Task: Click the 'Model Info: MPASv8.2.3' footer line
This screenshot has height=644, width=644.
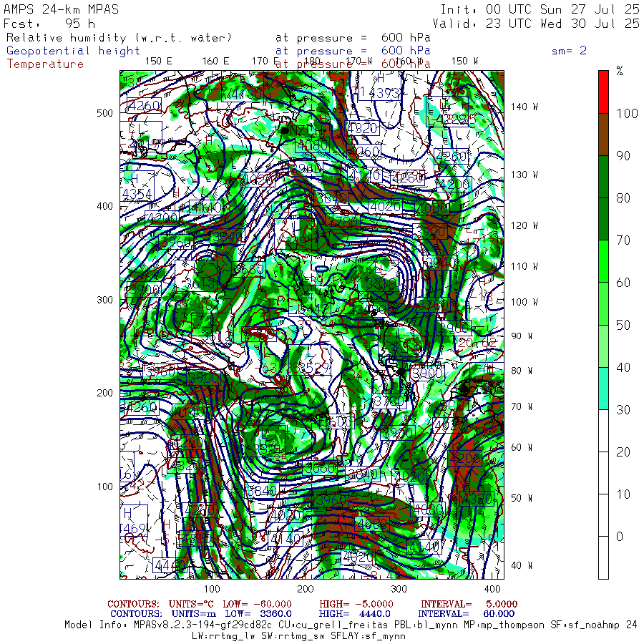Action: tap(351, 625)
